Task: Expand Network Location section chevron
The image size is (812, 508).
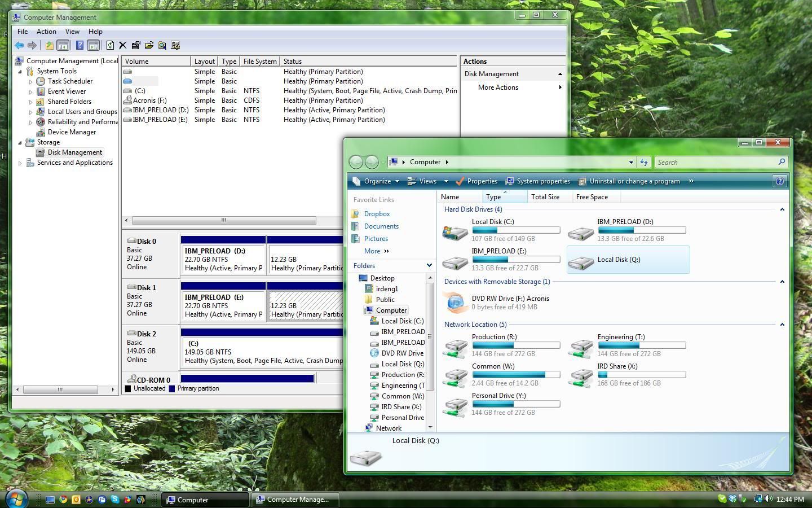Action: coord(782,325)
